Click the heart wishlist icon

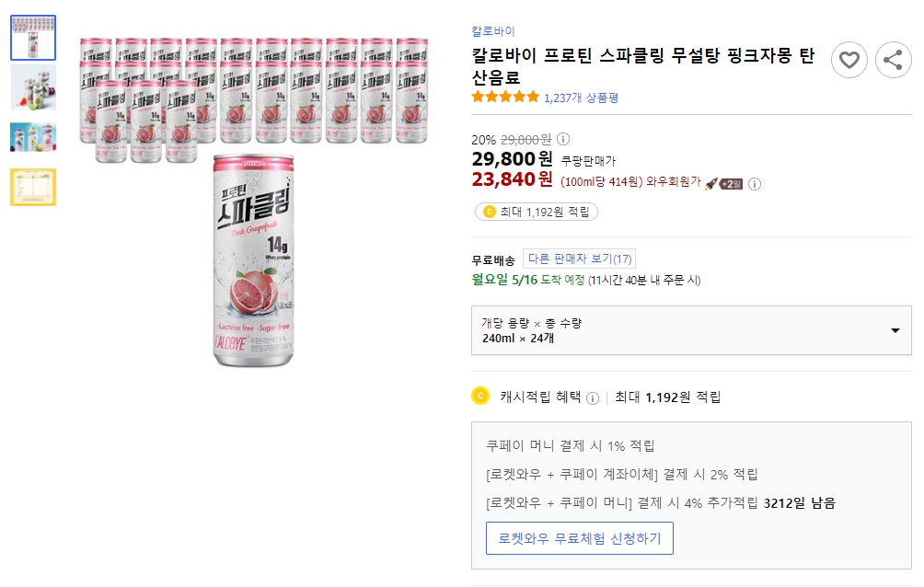pyautogui.click(x=849, y=59)
